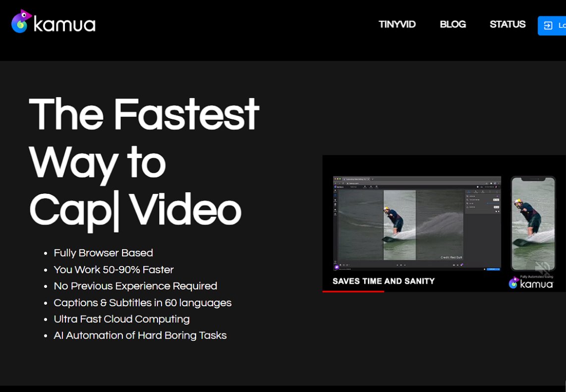Click the login arrow icon

click(x=548, y=26)
